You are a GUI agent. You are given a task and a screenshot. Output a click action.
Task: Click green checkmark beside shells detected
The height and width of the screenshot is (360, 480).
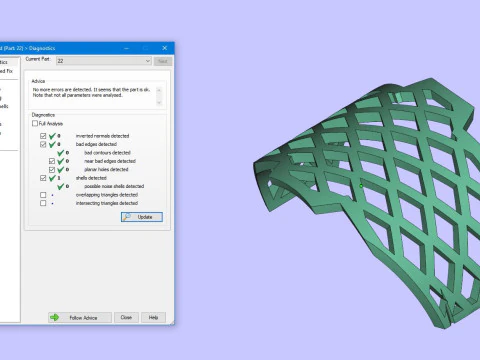(52, 178)
